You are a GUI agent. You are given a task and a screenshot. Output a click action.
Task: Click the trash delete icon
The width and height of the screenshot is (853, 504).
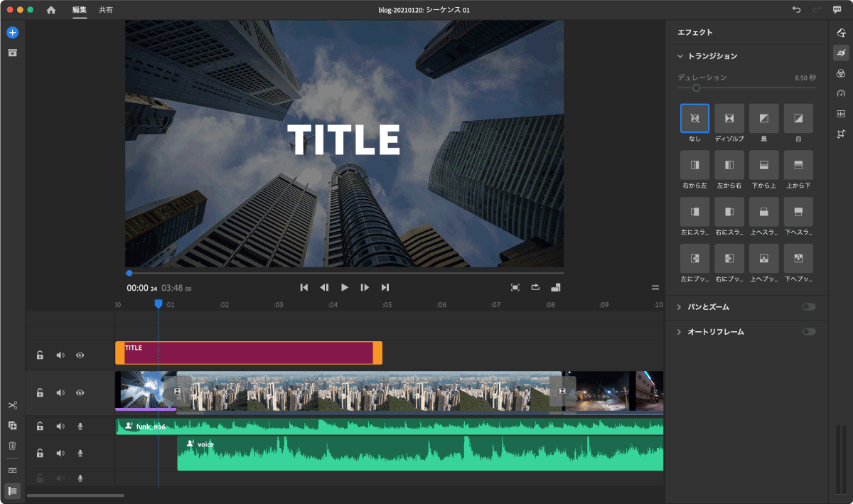point(12,446)
